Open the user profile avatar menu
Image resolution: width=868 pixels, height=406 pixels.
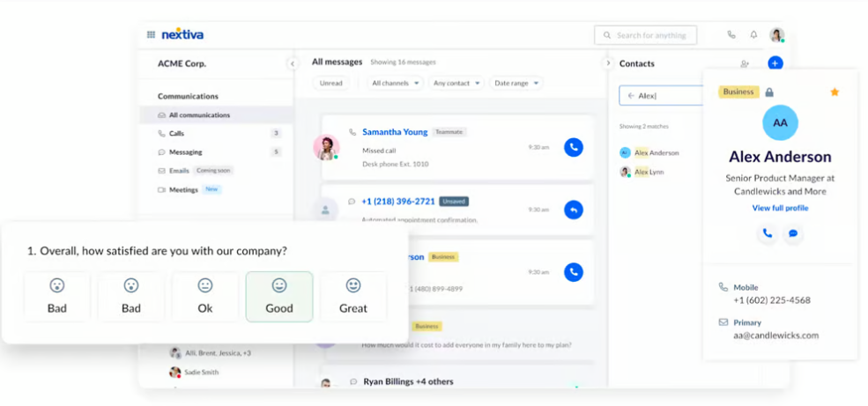[x=776, y=35]
